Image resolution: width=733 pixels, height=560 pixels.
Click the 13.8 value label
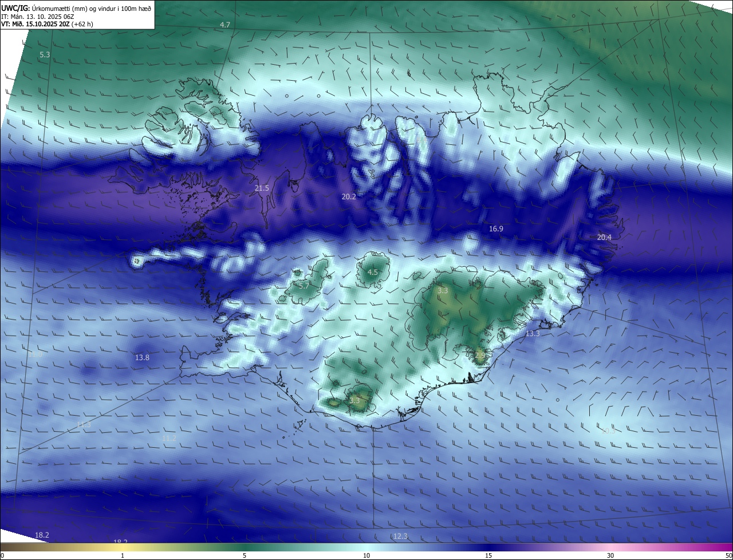[x=142, y=357]
